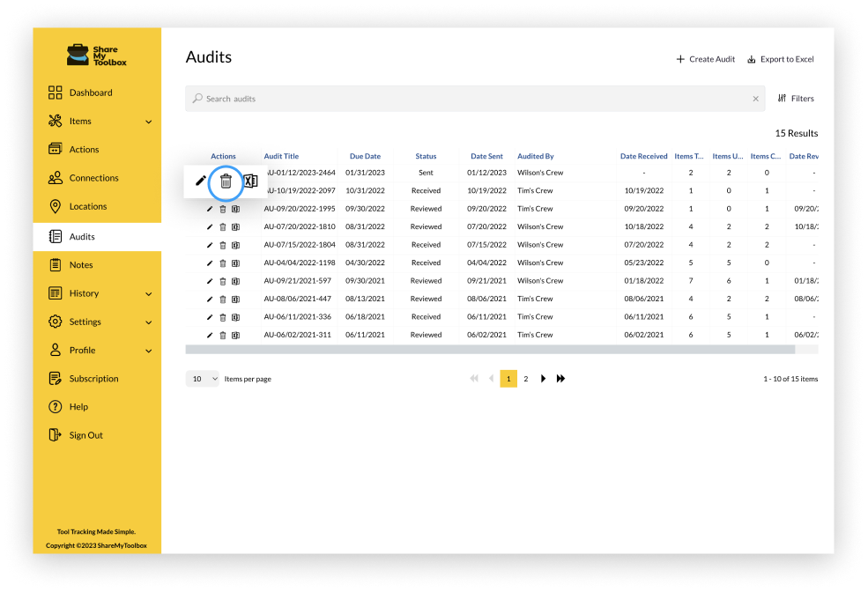Click the Create Audit button
Viewport: 868px width, 592px height.
coord(705,58)
